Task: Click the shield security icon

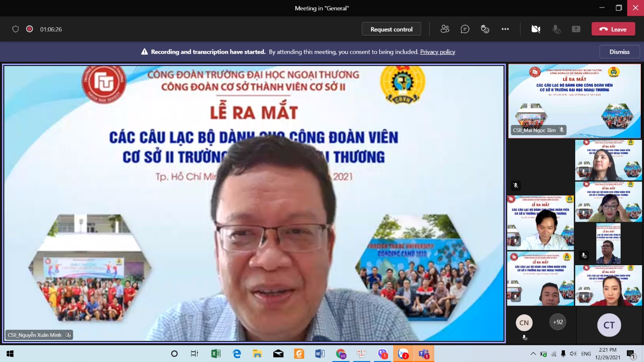Action: point(15,29)
